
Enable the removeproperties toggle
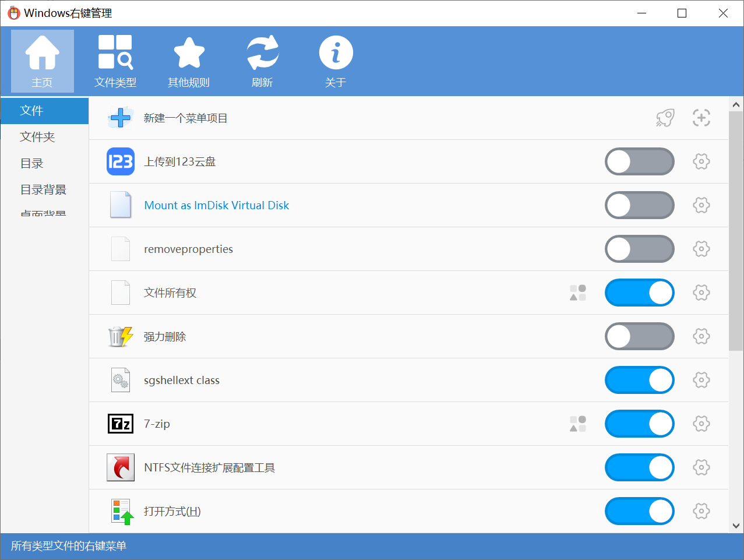(x=640, y=249)
